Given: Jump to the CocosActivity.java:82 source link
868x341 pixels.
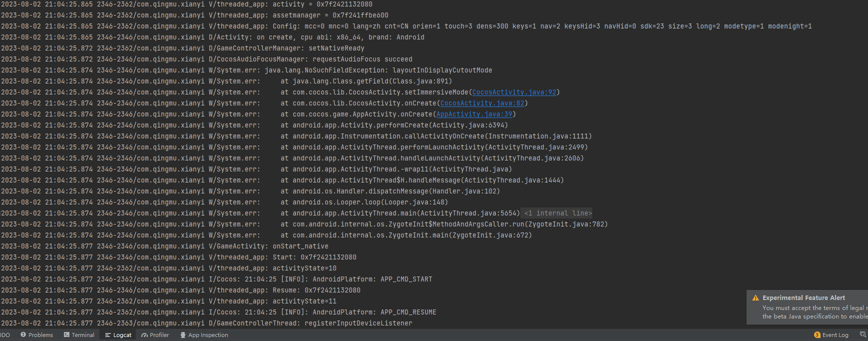Looking at the screenshot, I should [482, 103].
